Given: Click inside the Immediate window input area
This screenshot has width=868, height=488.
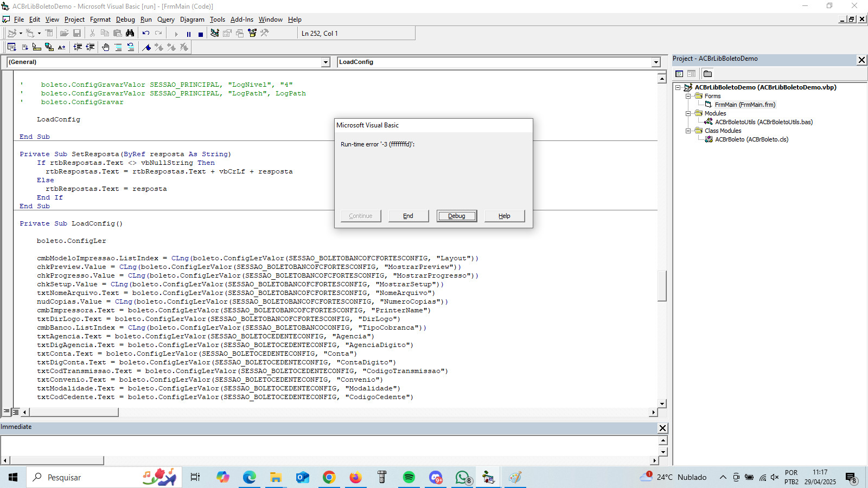Looking at the screenshot, I should [329, 446].
